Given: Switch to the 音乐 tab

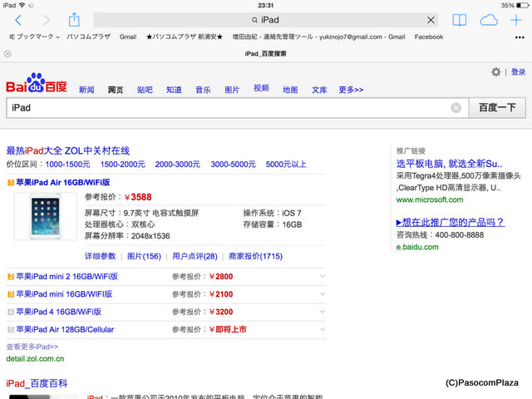Looking at the screenshot, I should point(203,90).
